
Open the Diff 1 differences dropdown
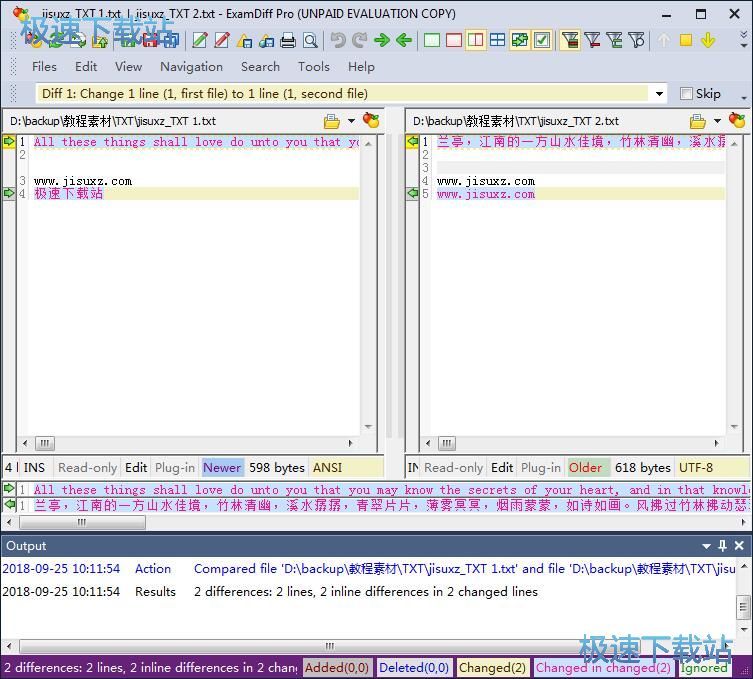point(659,94)
